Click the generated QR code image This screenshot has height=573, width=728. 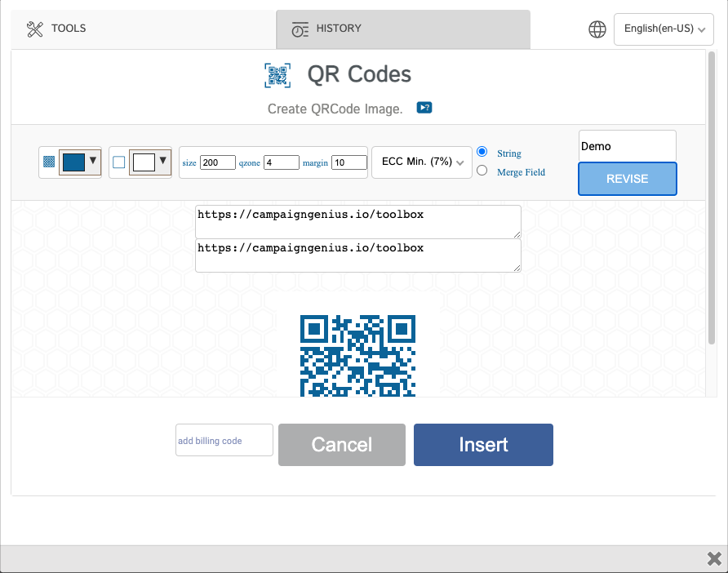[357, 356]
